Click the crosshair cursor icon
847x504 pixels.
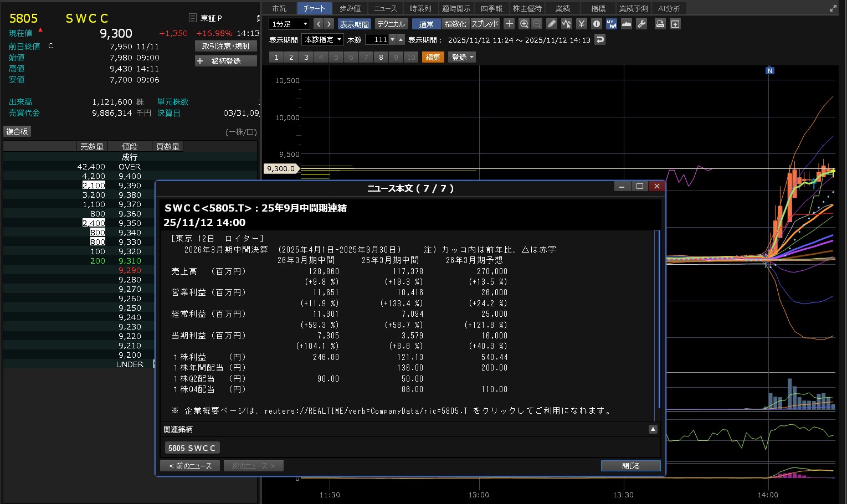tap(509, 24)
